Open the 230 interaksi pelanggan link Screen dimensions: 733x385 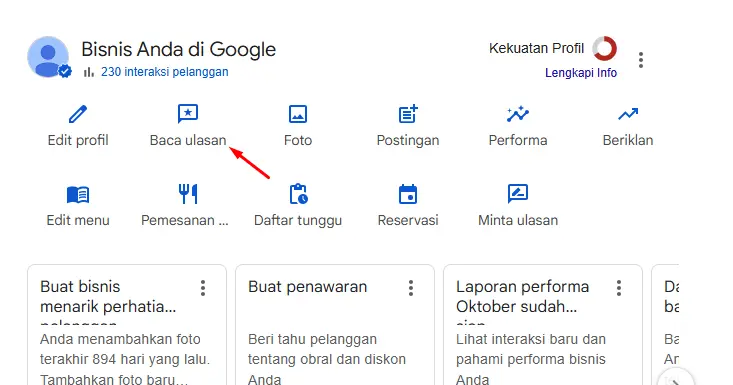tap(165, 72)
